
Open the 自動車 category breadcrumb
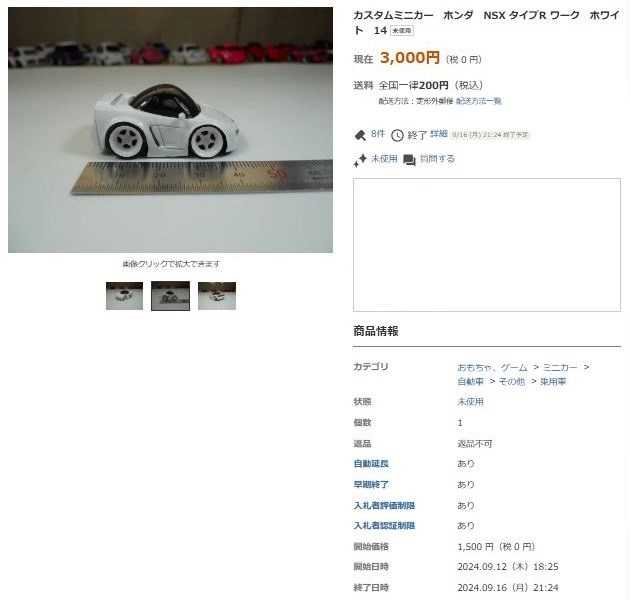[x=470, y=381]
